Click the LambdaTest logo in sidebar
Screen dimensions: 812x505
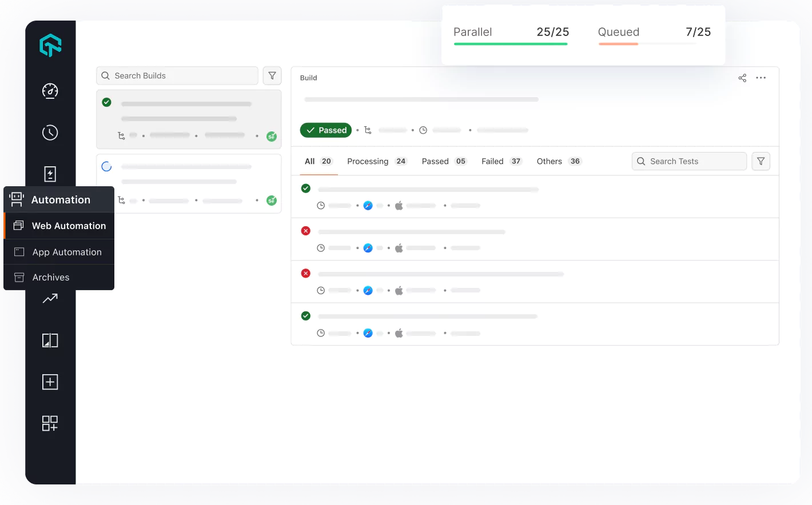pos(50,45)
